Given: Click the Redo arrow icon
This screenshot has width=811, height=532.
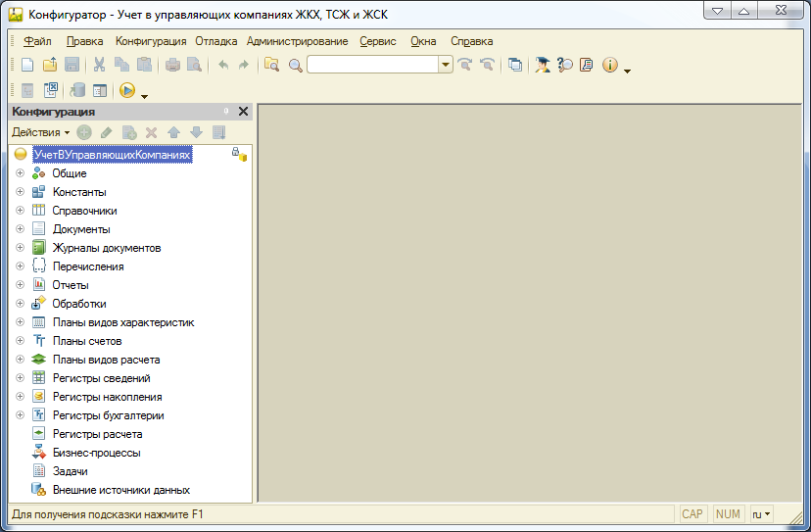Looking at the screenshot, I should pos(244,65).
